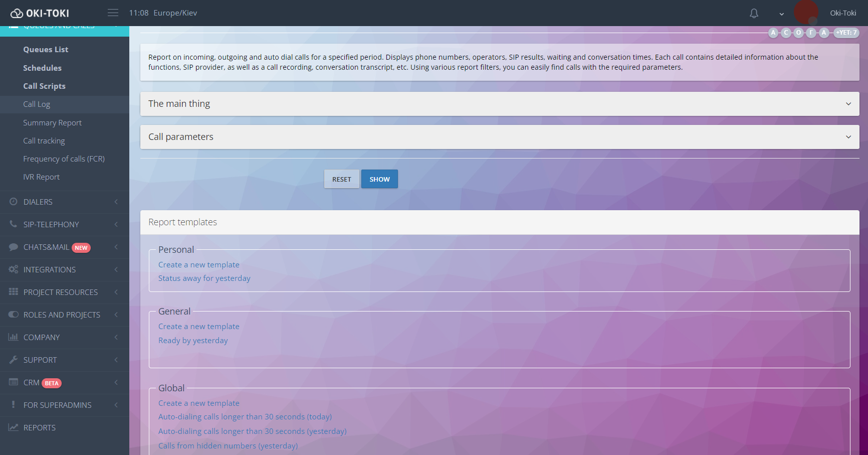The image size is (868, 455).
Task: Create a new Global template
Action: pos(199,403)
